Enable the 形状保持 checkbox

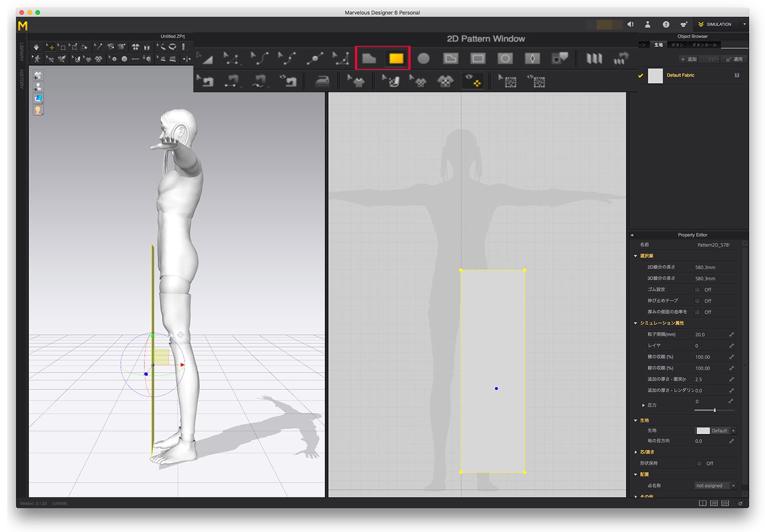coord(699,463)
